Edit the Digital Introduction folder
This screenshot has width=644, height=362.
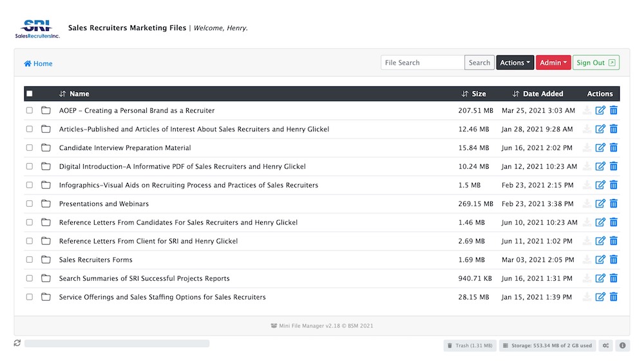(600, 166)
